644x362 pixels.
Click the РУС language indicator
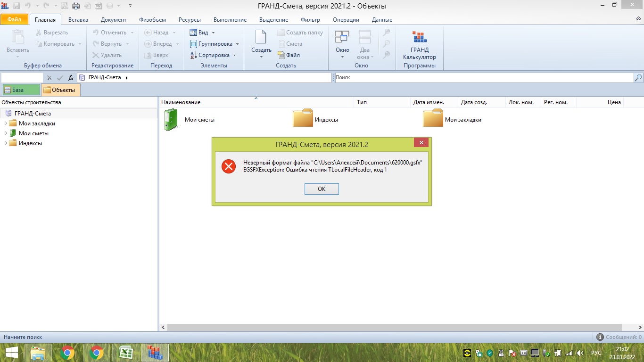[596, 353]
